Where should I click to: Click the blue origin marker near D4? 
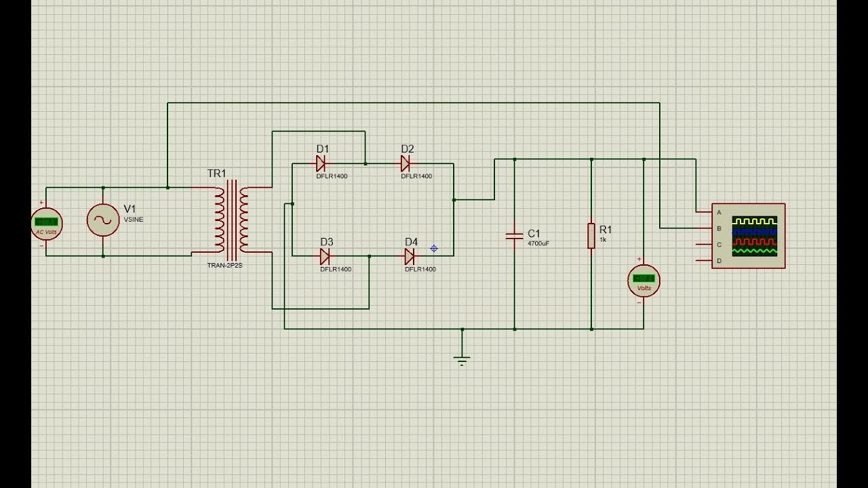pyautogui.click(x=434, y=249)
